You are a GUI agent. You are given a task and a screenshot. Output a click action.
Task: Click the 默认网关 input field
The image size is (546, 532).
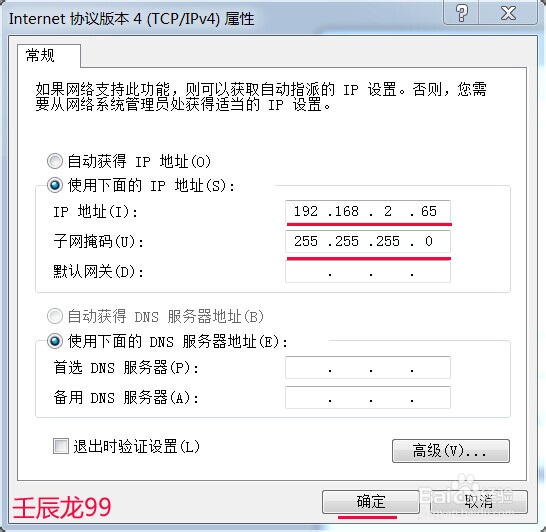tap(368, 272)
